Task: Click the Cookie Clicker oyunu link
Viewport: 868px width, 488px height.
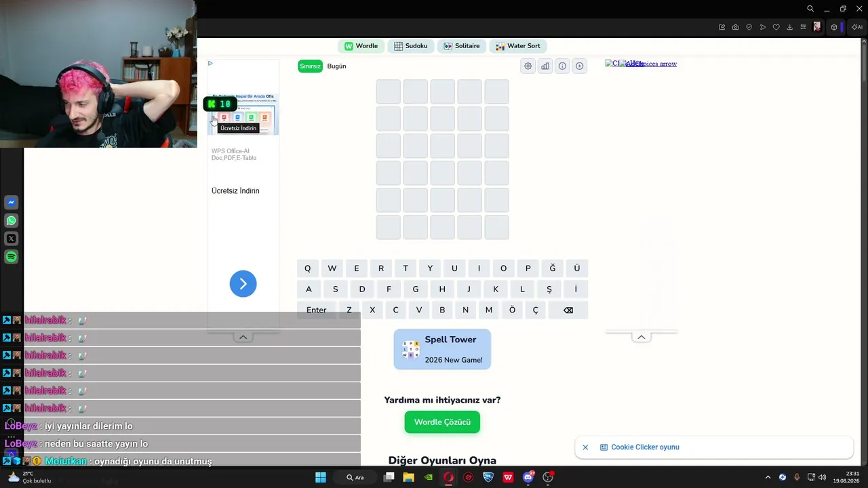Action: pyautogui.click(x=645, y=447)
